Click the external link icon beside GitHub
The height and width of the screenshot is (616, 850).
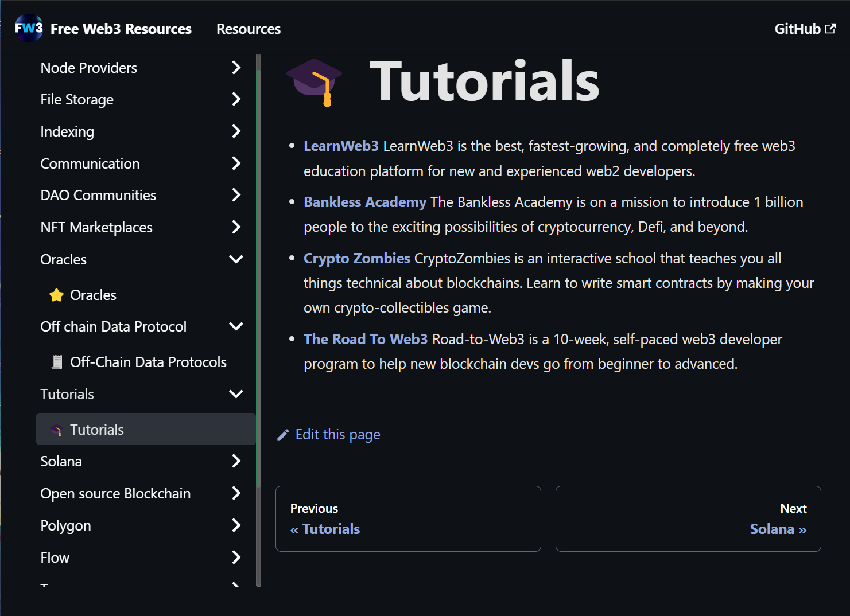(830, 28)
